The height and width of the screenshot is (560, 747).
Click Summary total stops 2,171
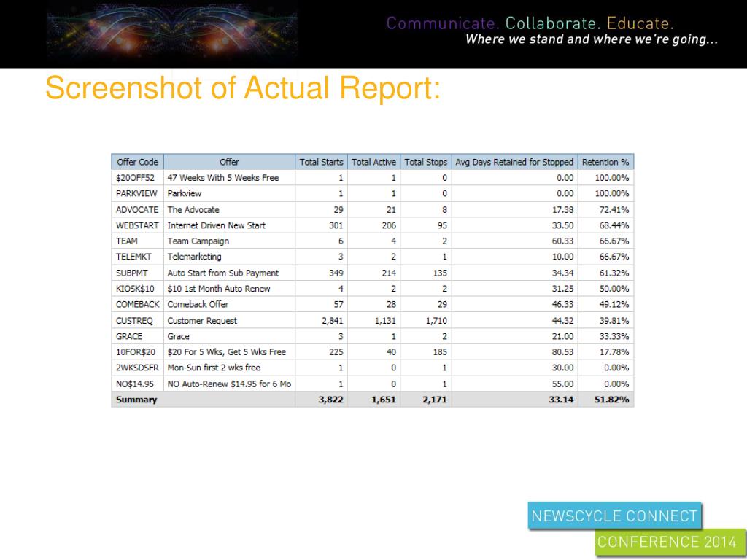coord(435,400)
